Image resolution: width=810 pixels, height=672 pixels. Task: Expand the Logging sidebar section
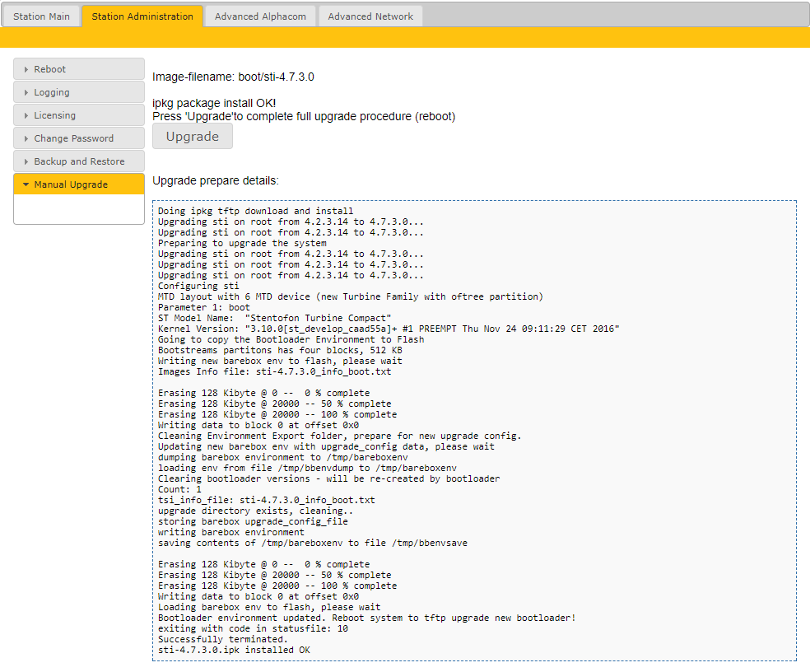point(79,92)
